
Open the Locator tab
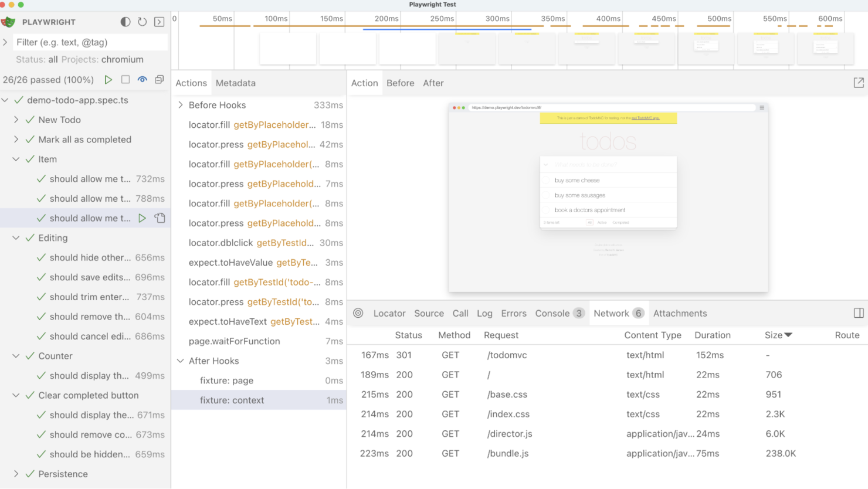[389, 313]
